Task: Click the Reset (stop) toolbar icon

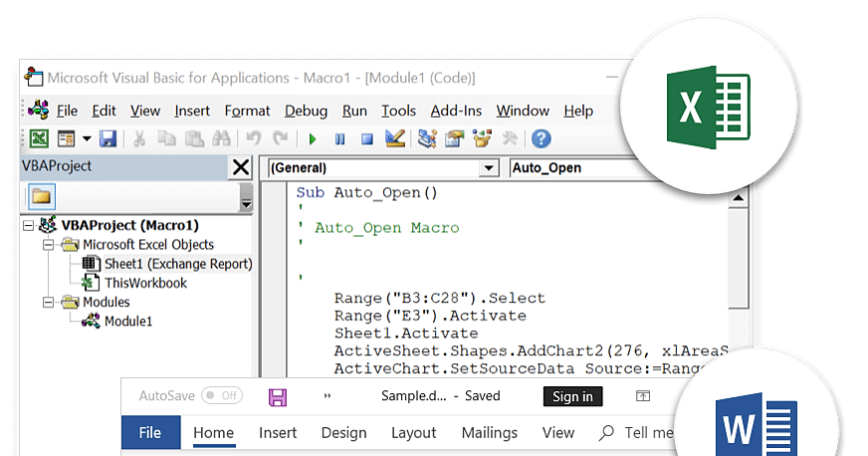Action: [x=366, y=138]
